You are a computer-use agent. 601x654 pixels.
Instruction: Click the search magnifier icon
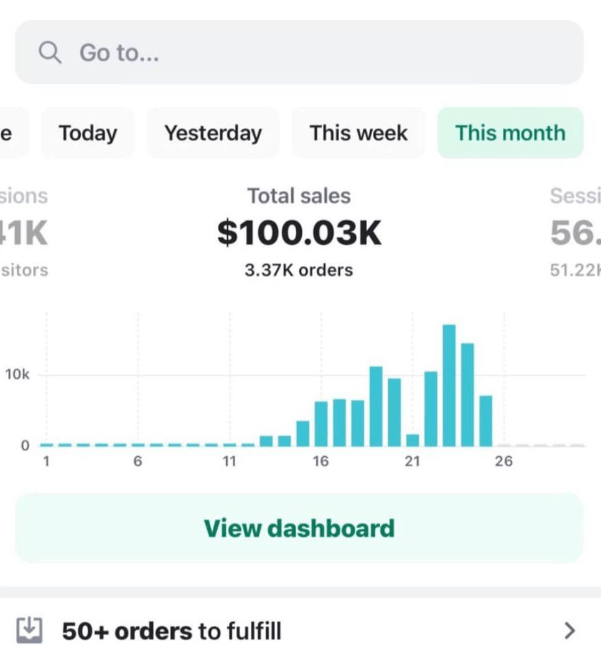pyautogui.click(x=50, y=53)
